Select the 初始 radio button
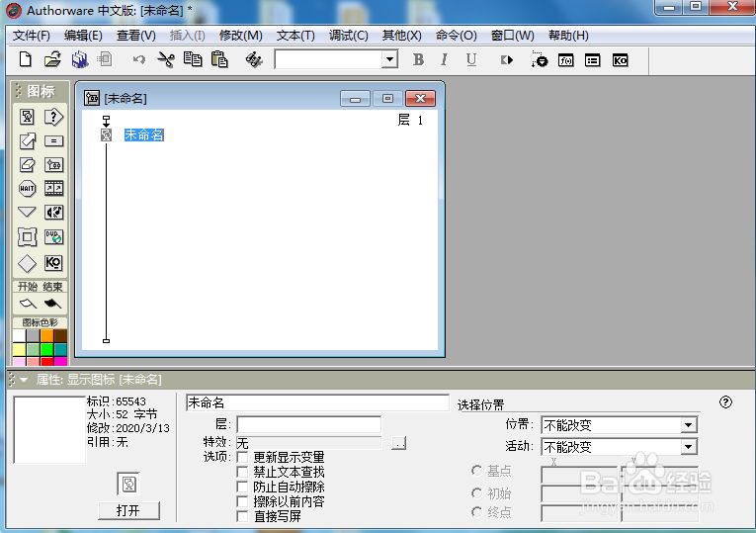756x533 pixels. point(477,493)
